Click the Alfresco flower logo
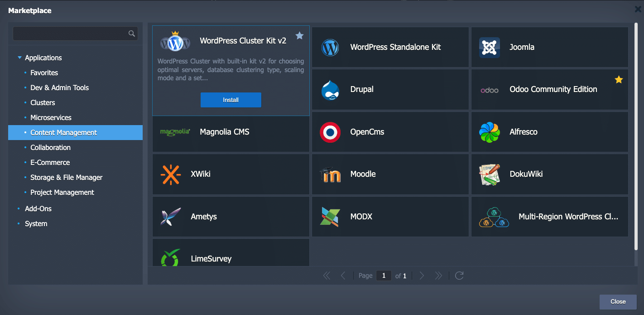This screenshot has width=644, height=315. [x=490, y=132]
